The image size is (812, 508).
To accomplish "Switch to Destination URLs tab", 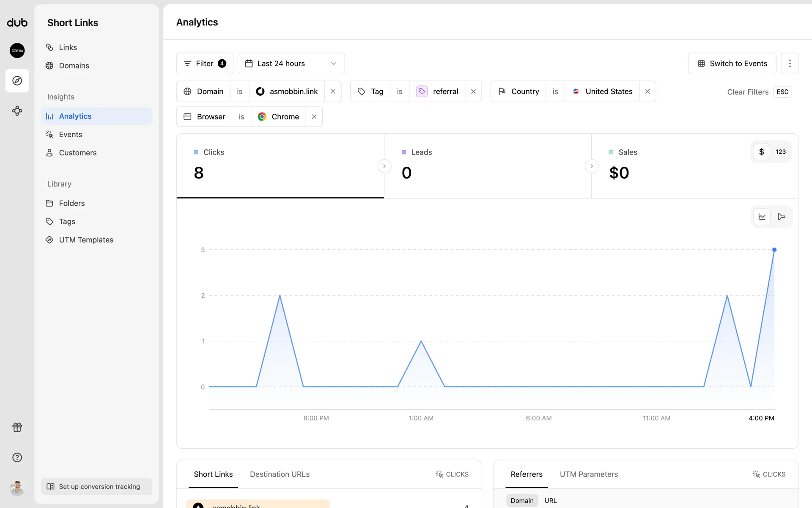I will point(280,474).
